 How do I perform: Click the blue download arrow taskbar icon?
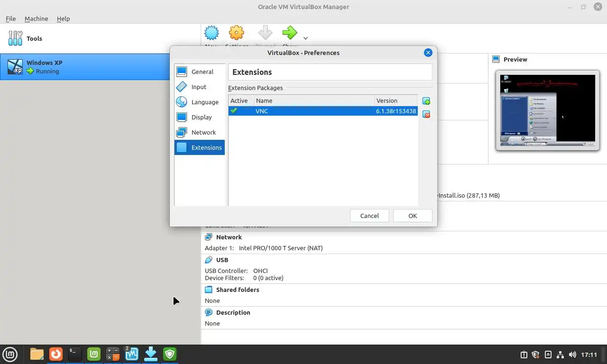tap(151, 354)
